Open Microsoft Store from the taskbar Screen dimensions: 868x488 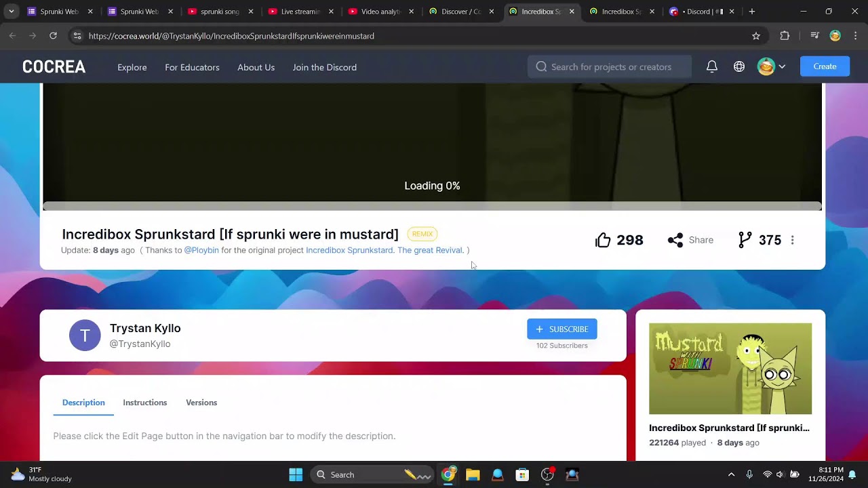point(522,474)
